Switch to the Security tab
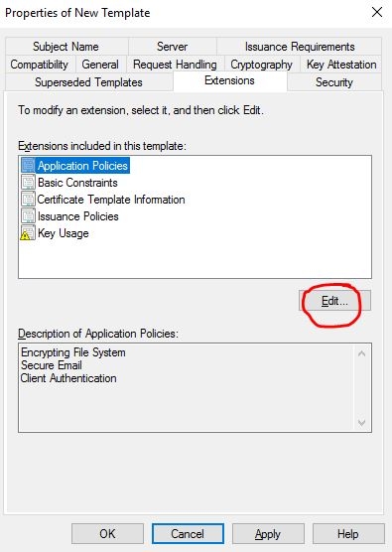Image resolution: width=392 pixels, height=552 pixels. [x=334, y=82]
